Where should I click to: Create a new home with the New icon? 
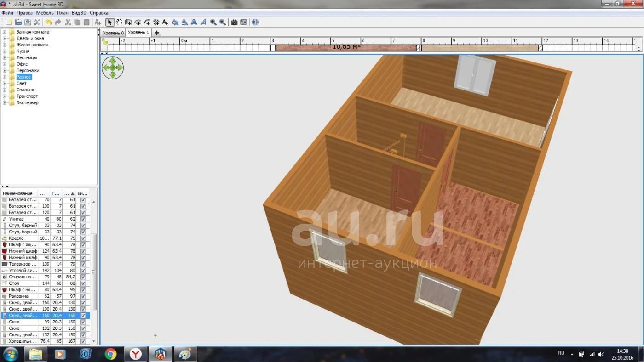pos(9,22)
